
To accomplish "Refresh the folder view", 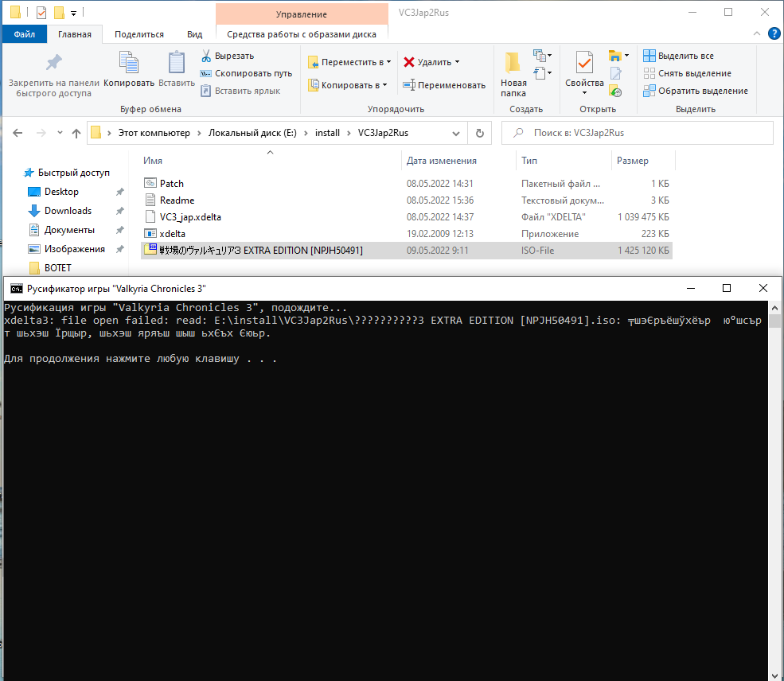I will (x=479, y=133).
